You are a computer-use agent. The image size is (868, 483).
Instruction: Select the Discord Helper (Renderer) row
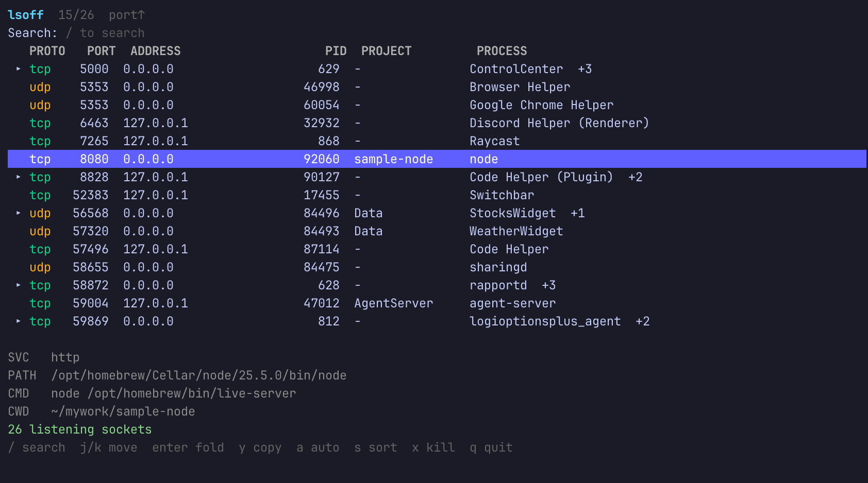coord(437,123)
